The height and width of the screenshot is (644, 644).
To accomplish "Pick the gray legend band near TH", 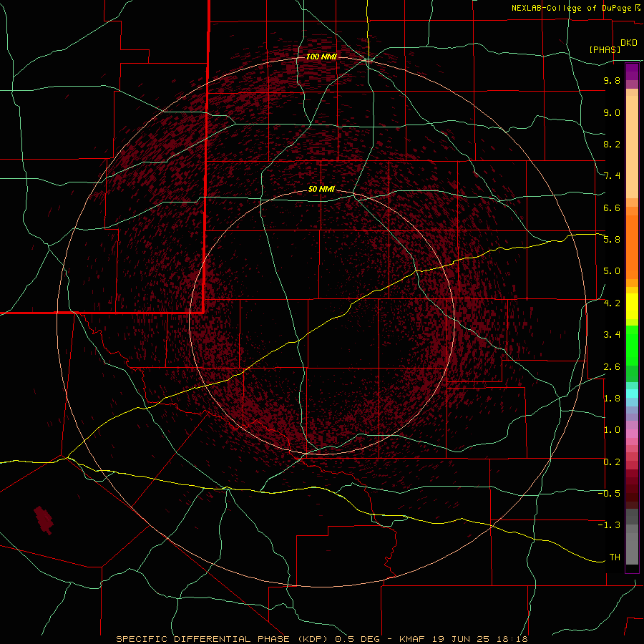I will coord(632,548).
